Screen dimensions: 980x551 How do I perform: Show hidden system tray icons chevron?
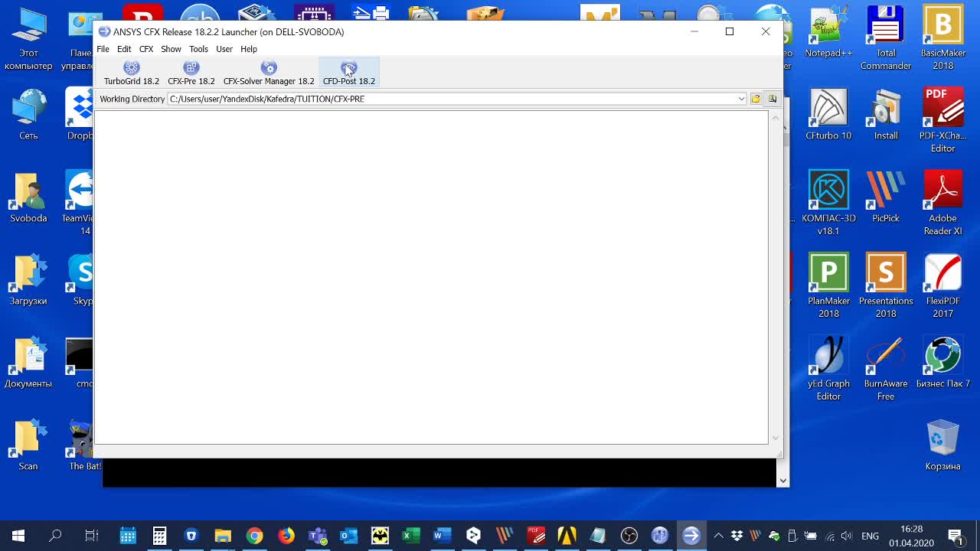click(x=718, y=536)
